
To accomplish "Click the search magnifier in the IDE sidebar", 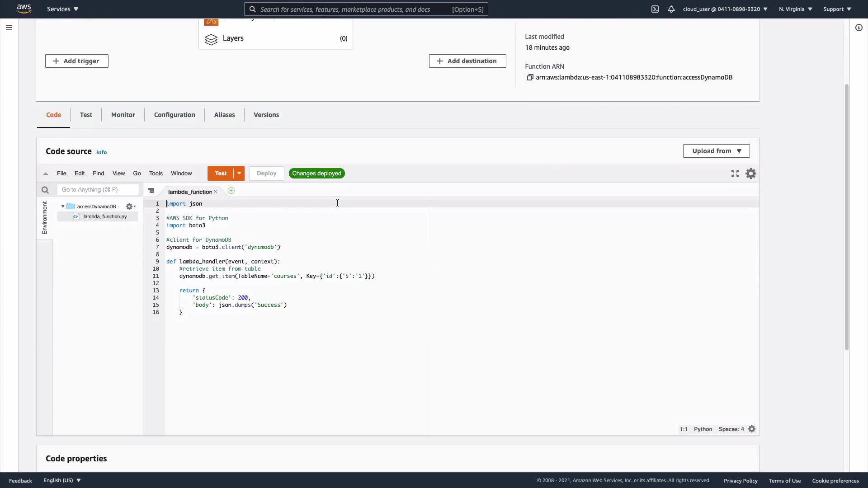I will pyautogui.click(x=45, y=190).
